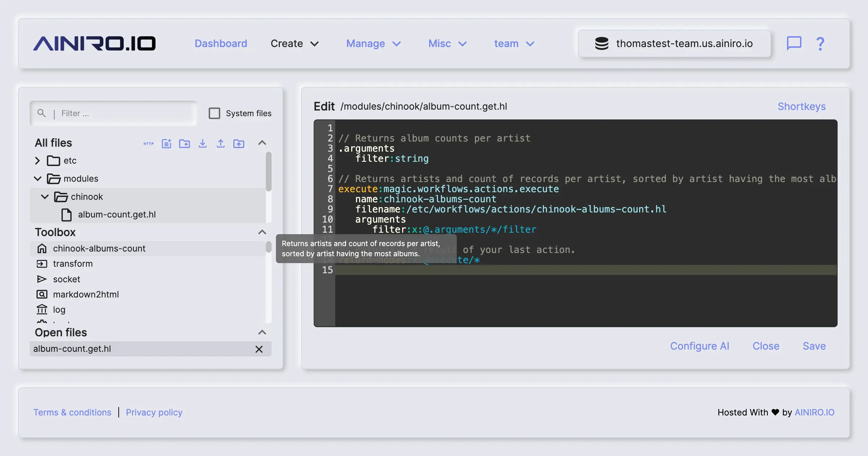This screenshot has width=868, height=456.
Task: Create a new folder in All files
Action: pyautogui.click(x=185, y=143)
